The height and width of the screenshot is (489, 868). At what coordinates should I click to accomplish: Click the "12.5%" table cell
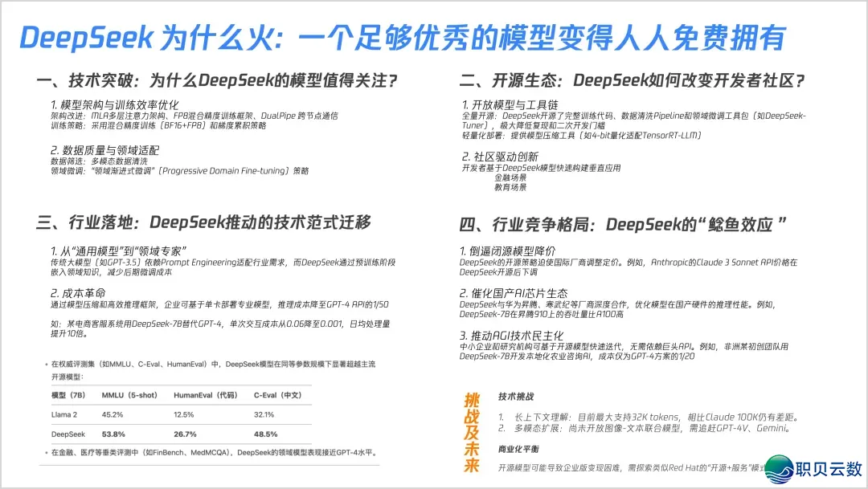pos(184,414)
